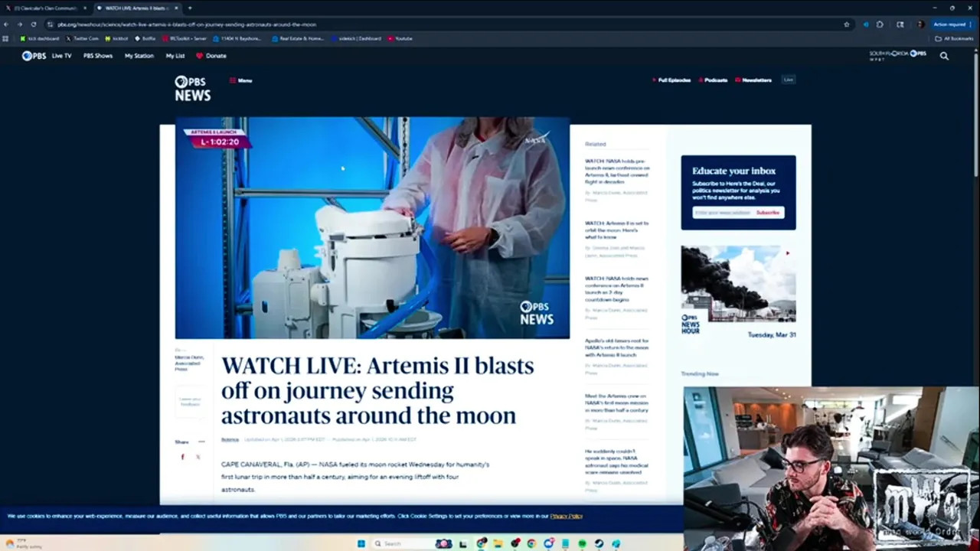Open the browser apps grid icon

tap(6, 38)
